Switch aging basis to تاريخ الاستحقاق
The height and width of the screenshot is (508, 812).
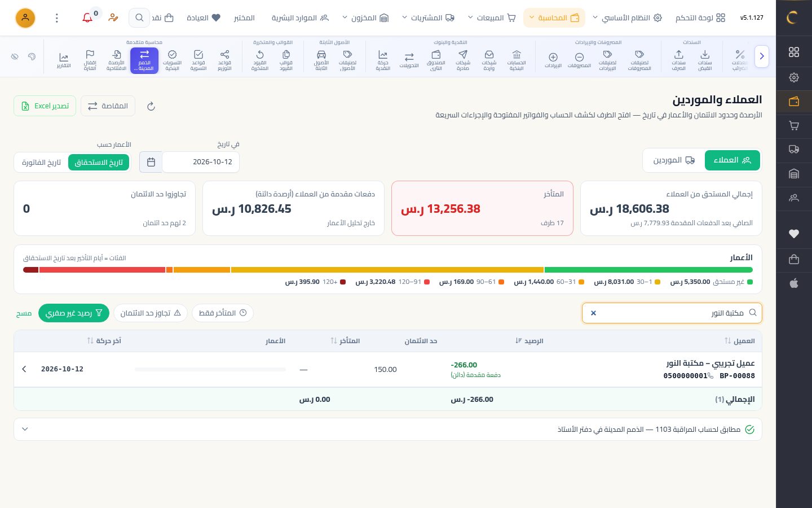click(x=99, y=163)
